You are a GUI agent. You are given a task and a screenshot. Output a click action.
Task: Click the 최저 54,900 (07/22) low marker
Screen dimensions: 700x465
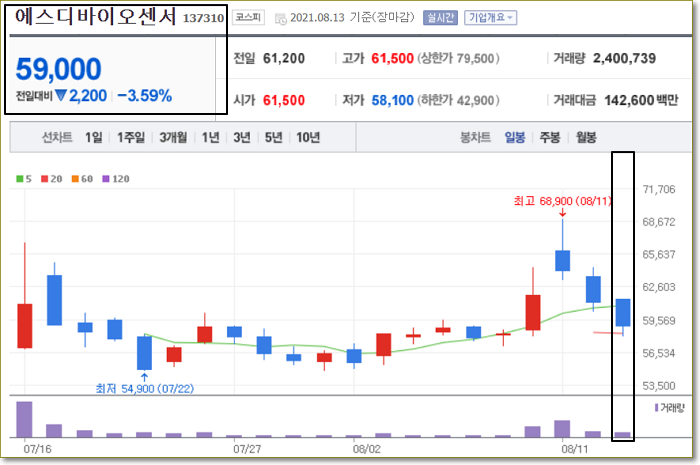145,389
